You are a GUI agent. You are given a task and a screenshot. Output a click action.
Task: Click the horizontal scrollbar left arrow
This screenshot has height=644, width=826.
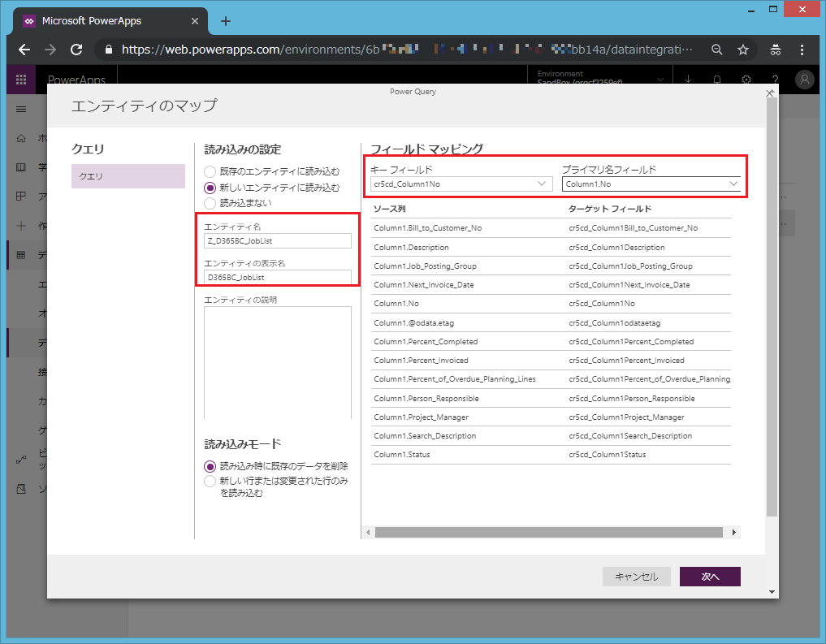[368, 533]
